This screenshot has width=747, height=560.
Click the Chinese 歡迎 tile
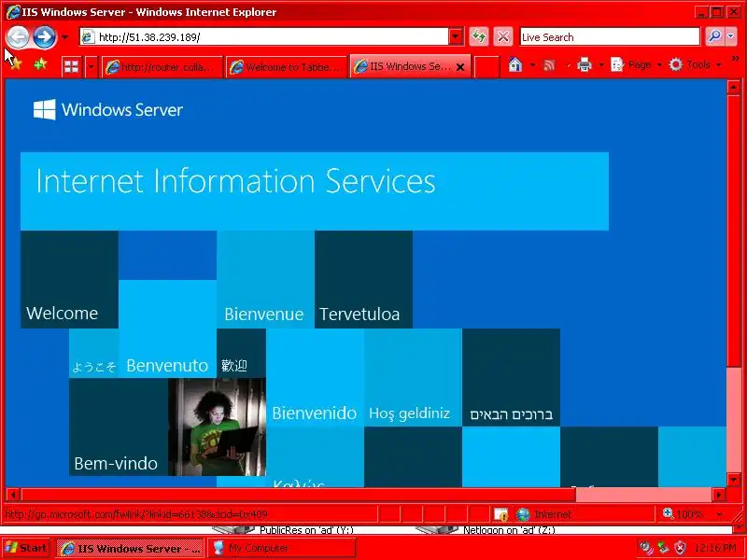point(241,353)
